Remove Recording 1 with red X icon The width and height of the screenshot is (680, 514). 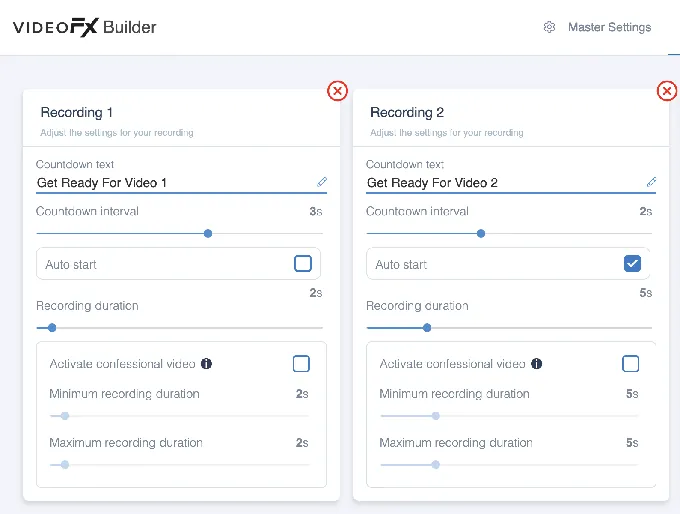(x=337, y=91)
